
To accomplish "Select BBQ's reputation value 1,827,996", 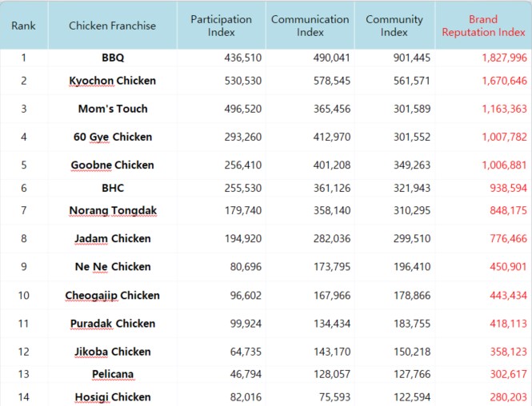I will pos(504,58).
